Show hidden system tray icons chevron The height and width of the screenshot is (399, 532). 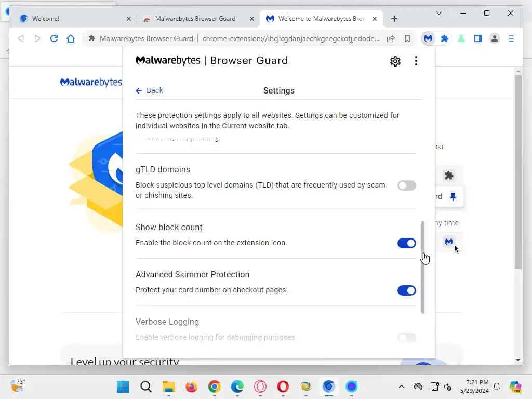pos(402,387)
